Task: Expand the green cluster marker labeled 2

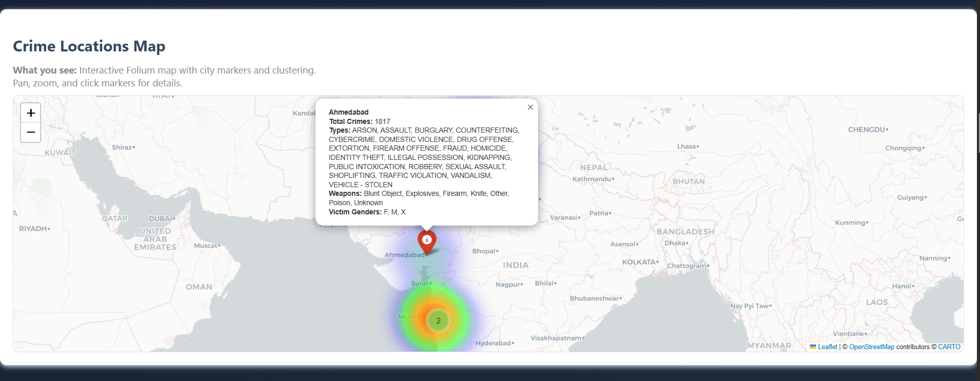Action: click(438, 320)
